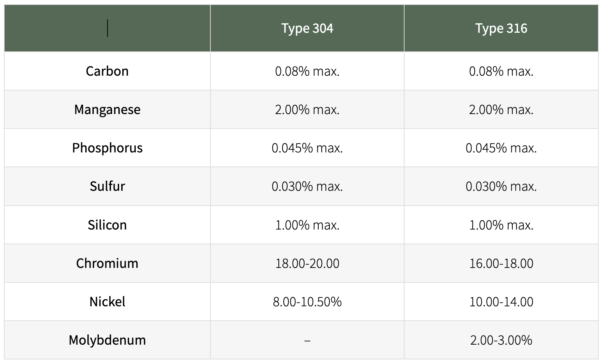
Task: Select Type 316 Chromium value 16.00-18.00
Action: 501,263
